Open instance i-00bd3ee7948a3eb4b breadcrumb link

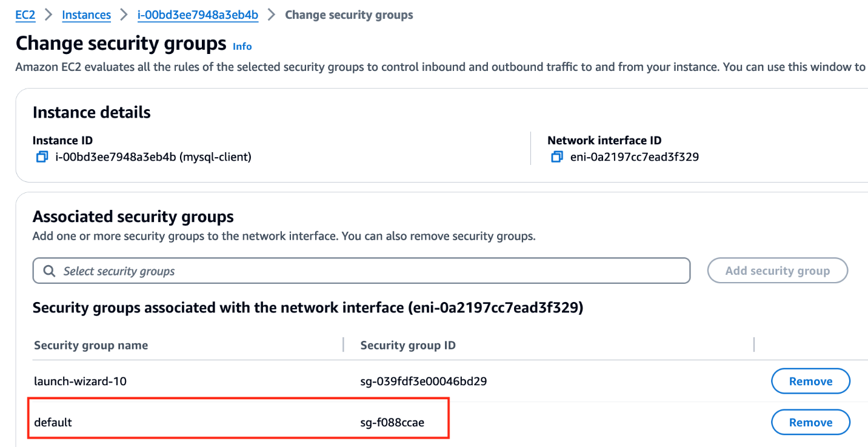click(198, 15)
